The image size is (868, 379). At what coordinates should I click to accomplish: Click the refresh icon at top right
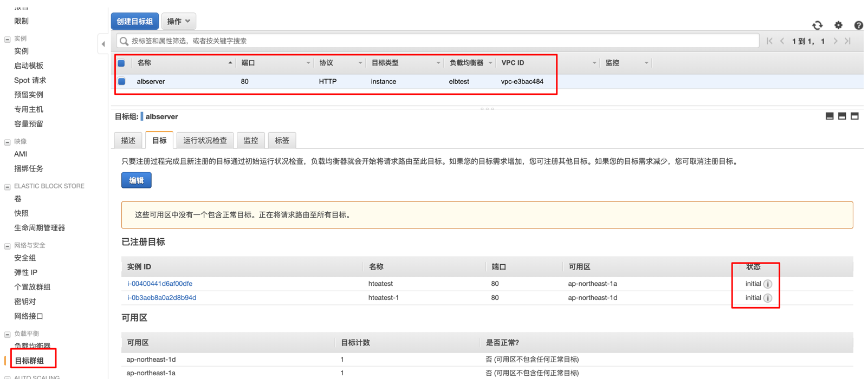[x=817, y=25]
